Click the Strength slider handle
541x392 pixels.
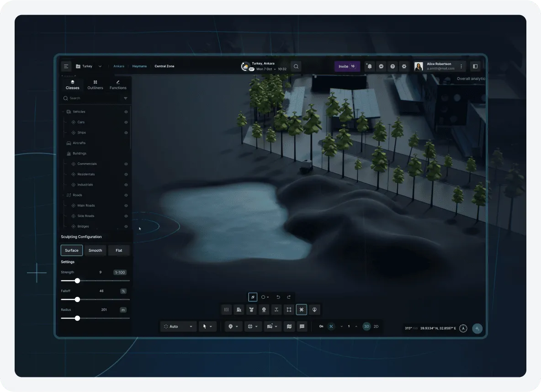tap(77, 281)
